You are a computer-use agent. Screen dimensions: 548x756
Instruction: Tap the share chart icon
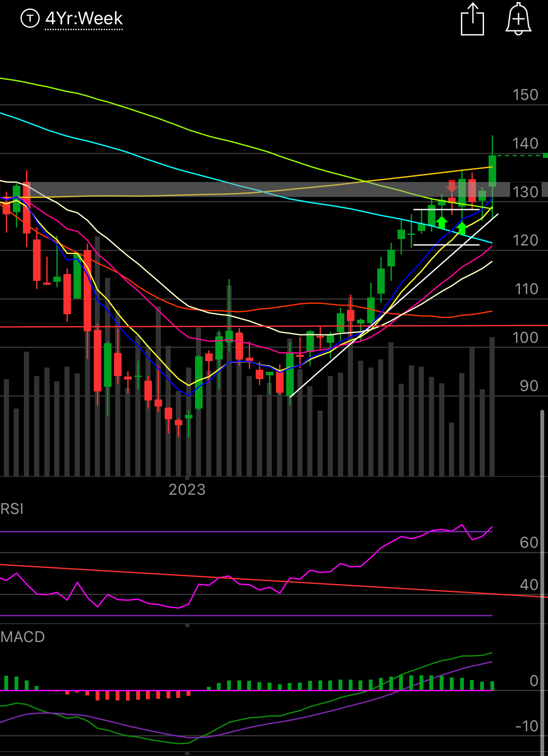(472, 19)
